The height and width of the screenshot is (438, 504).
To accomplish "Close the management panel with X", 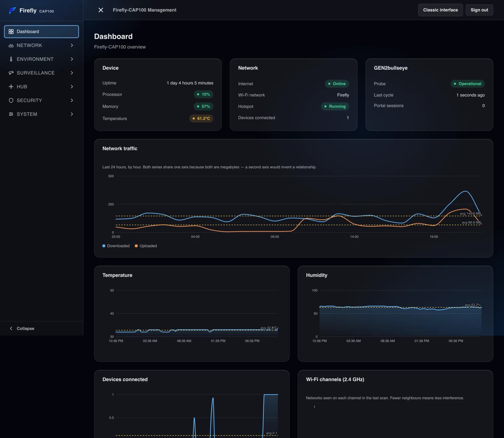I will pos(101,10).
